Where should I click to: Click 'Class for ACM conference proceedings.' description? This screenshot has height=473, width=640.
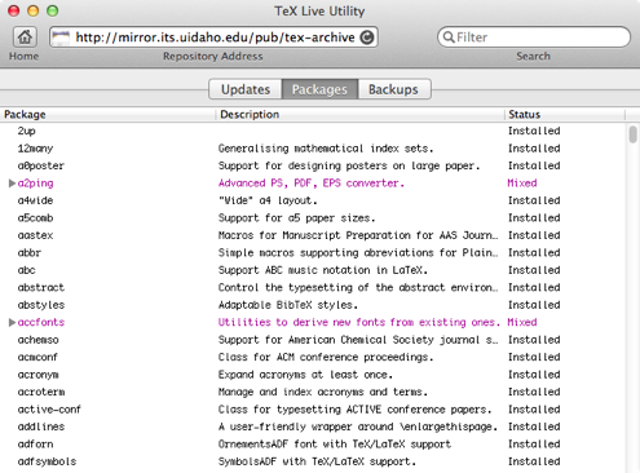pos(325,357)
